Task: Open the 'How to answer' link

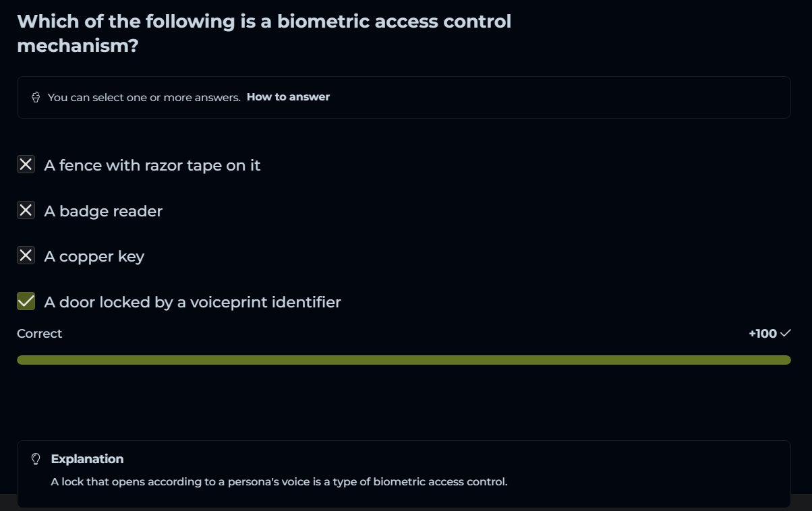Action: click(288, 97)
